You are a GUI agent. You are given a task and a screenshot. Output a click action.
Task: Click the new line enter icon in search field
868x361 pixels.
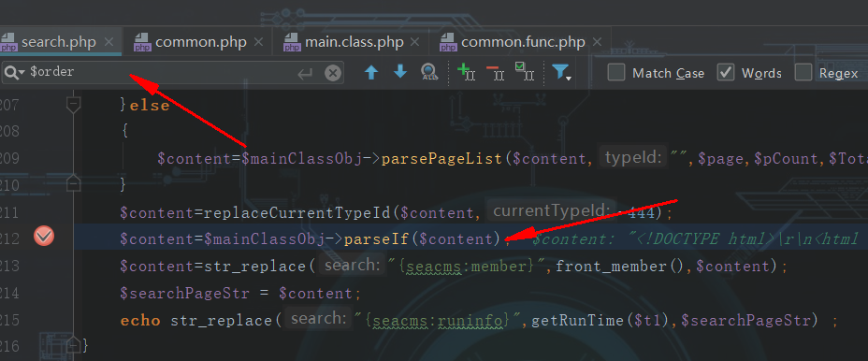tap(305, 73)
